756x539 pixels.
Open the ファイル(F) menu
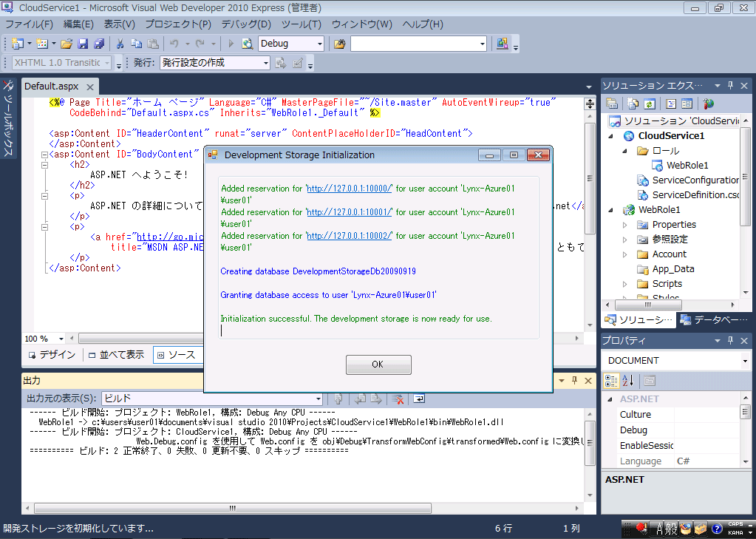pos(29,24)
